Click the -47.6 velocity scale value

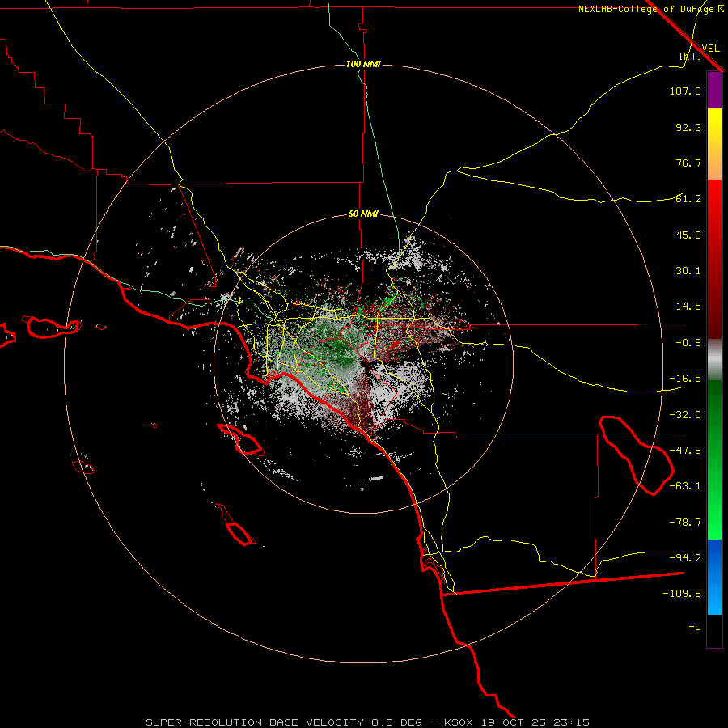click(x=685, y=451)
